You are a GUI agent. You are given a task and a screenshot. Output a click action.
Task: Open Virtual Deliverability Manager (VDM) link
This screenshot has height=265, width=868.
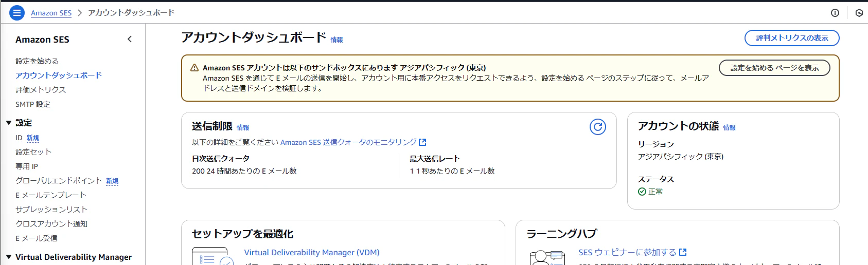(x=312, y=253)
